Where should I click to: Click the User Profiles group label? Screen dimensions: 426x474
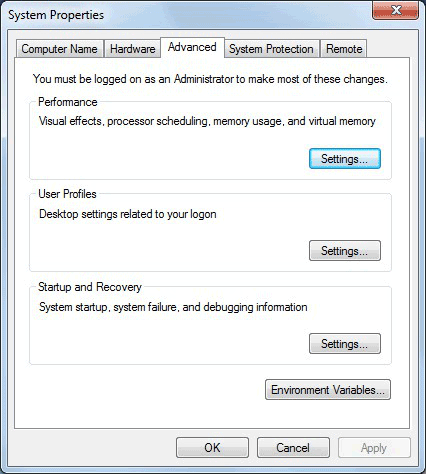[x=67, y=194]
